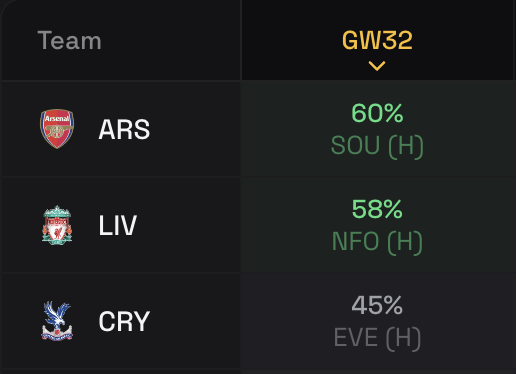This screenshot has width=516, height=374.
Task: Open the NFO (H) fixture
Action: (x=377, y=242)
